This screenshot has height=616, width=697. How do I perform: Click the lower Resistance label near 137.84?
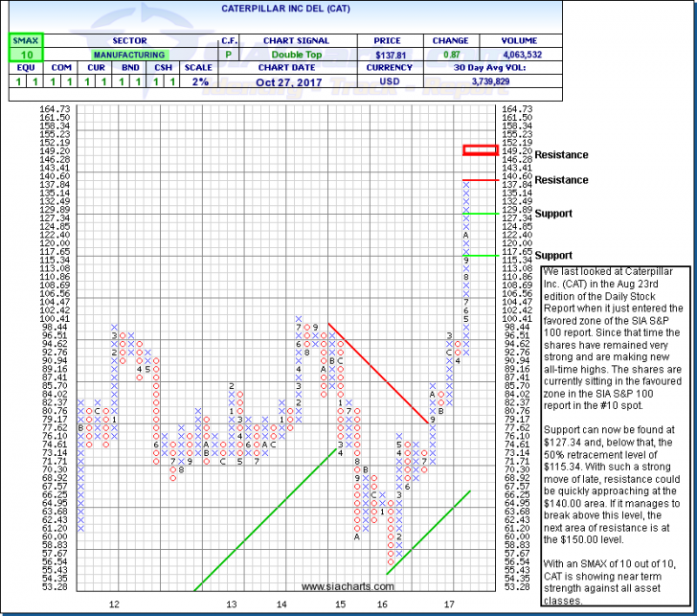point(561,180)
